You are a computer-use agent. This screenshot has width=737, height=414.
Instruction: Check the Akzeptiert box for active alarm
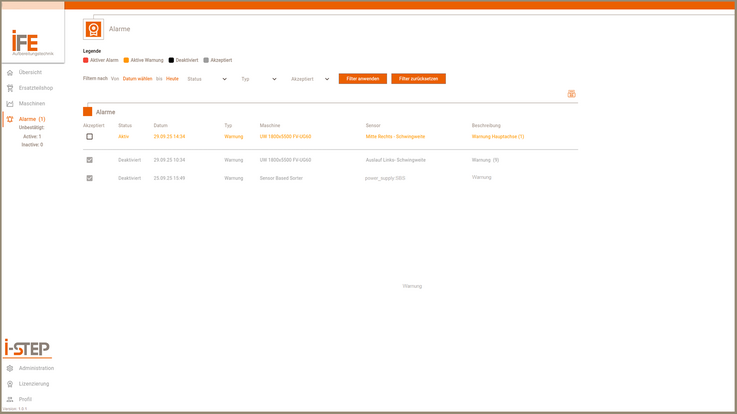89,137
